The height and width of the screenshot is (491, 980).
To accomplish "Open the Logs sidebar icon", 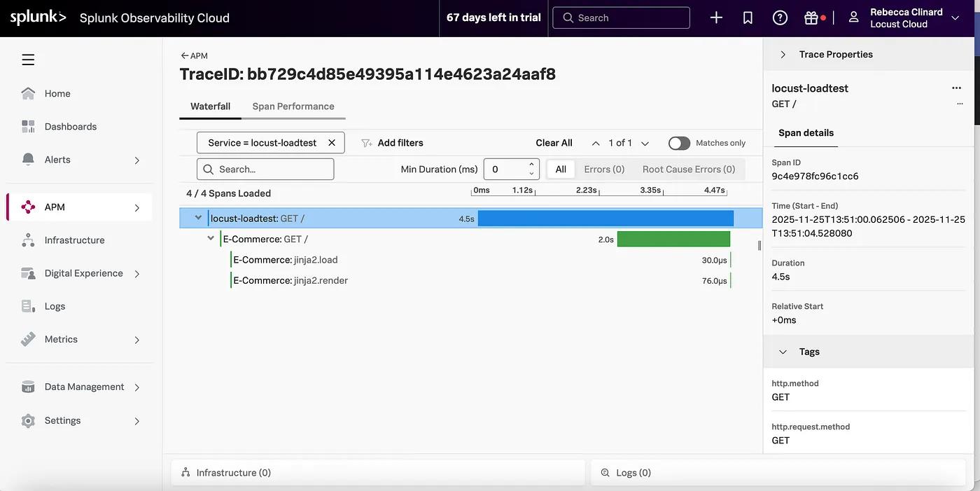I will coord(28,306).
